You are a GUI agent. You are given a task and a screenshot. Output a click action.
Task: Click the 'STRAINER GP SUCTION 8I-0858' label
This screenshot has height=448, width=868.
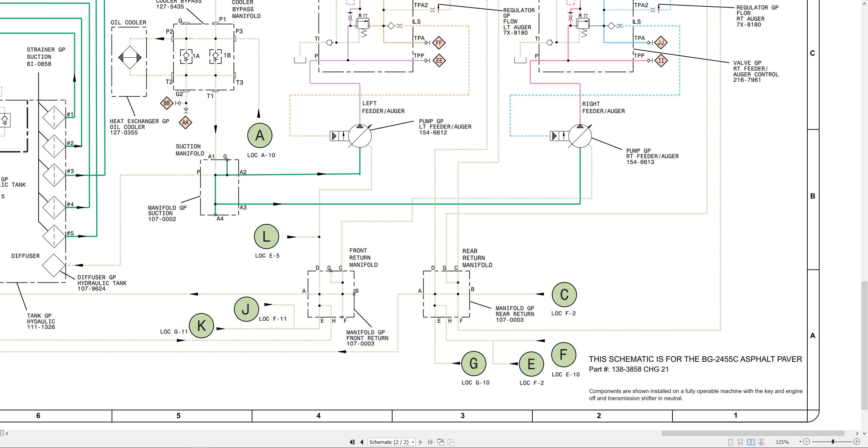[x=46, y=57]
